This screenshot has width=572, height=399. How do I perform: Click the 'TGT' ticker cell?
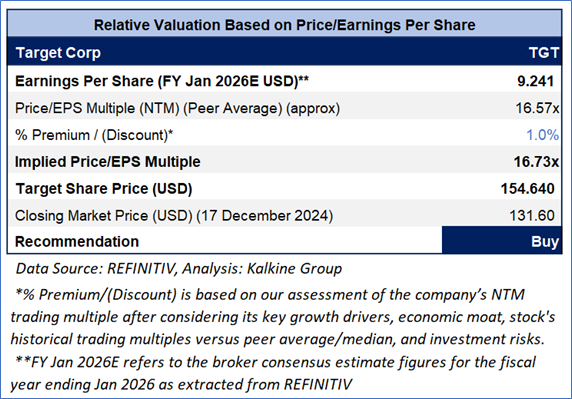coord(544,53)
